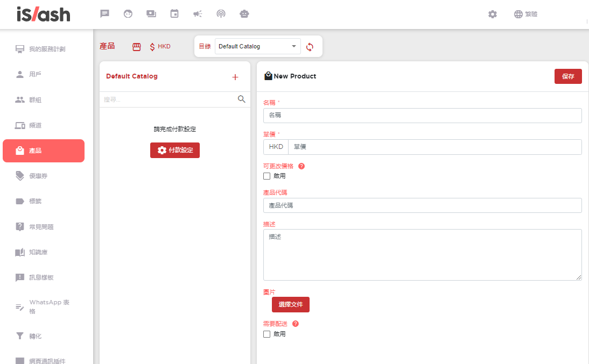Click the refresh catalog icon
589x364 pixels.
(x=310, y=47)
